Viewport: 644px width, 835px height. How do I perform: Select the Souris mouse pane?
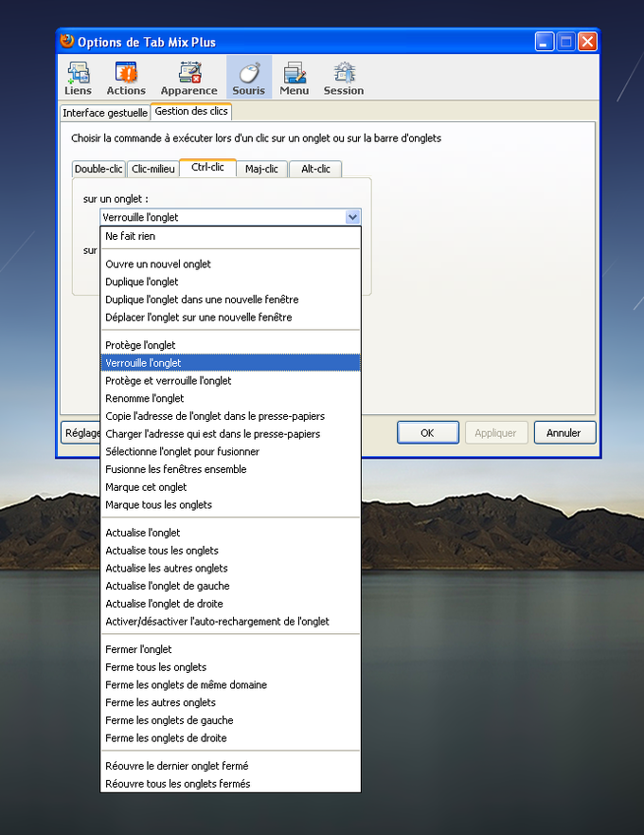248,78
